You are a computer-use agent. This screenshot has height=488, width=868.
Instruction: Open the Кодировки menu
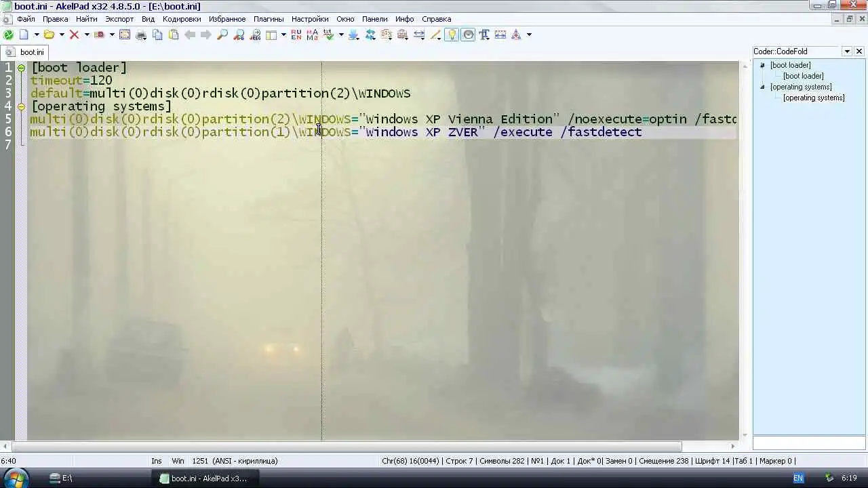182,19
